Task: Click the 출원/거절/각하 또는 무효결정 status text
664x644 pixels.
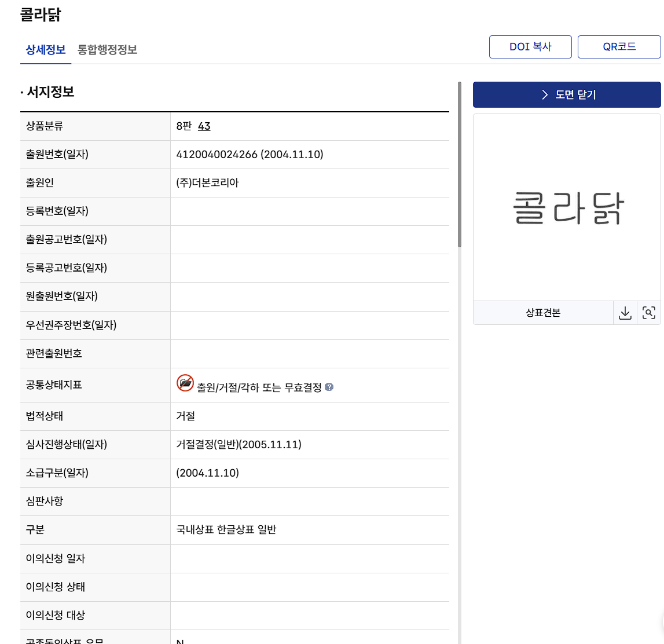Action: 259,388
